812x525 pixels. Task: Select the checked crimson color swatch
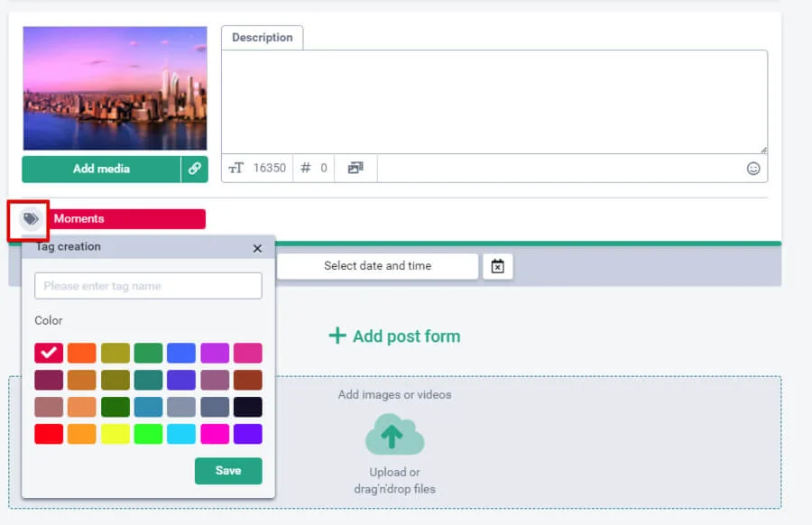49,353
